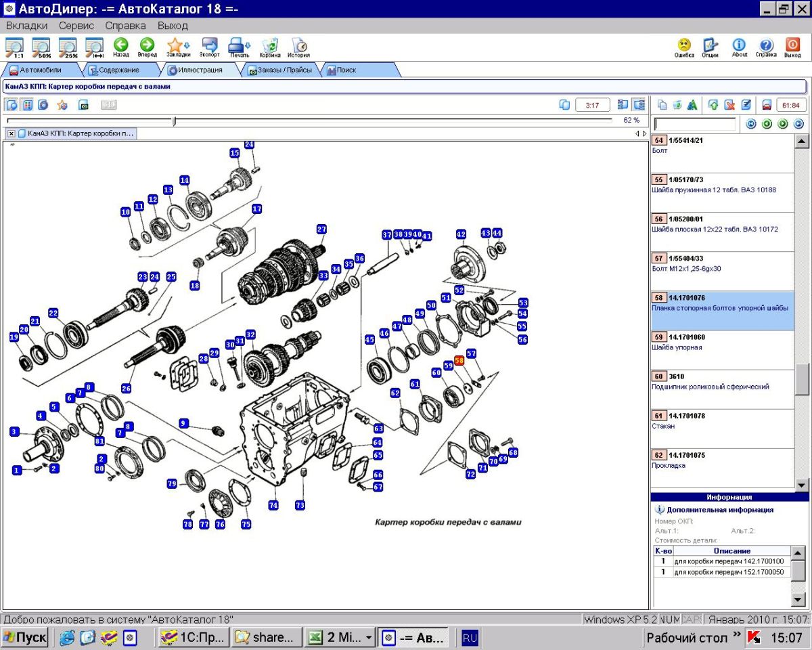
Task: Set illustration zoom to 50%
Action: click(41, 47)
